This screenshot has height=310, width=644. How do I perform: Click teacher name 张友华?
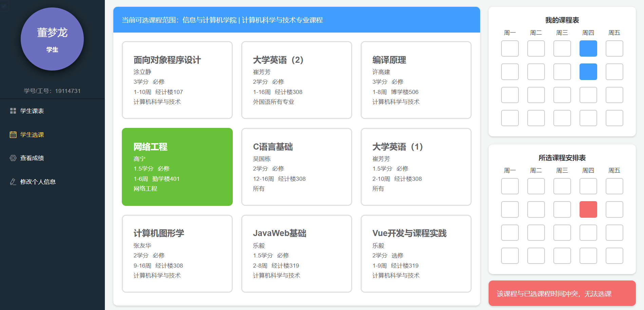coord(143,246)
